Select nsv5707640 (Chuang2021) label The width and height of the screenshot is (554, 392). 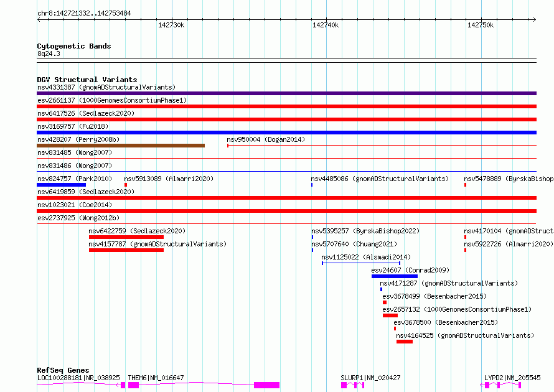click(354, 244)
